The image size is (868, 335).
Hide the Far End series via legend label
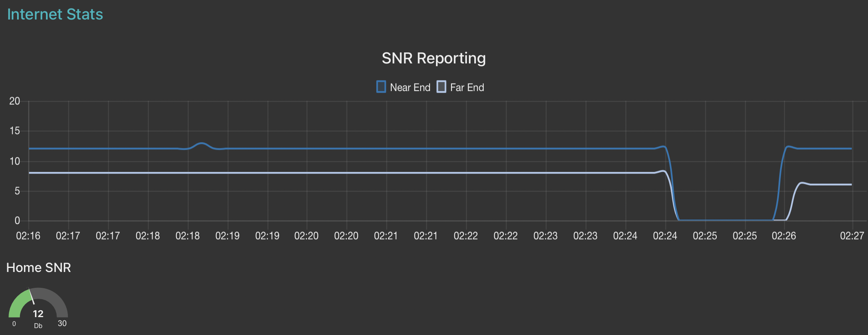[x=467, y=87]
